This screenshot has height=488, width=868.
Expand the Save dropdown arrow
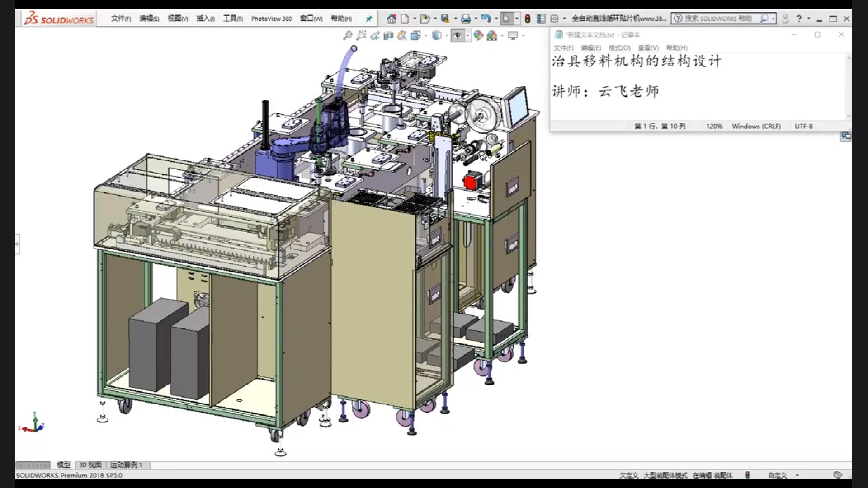point(455,19)
